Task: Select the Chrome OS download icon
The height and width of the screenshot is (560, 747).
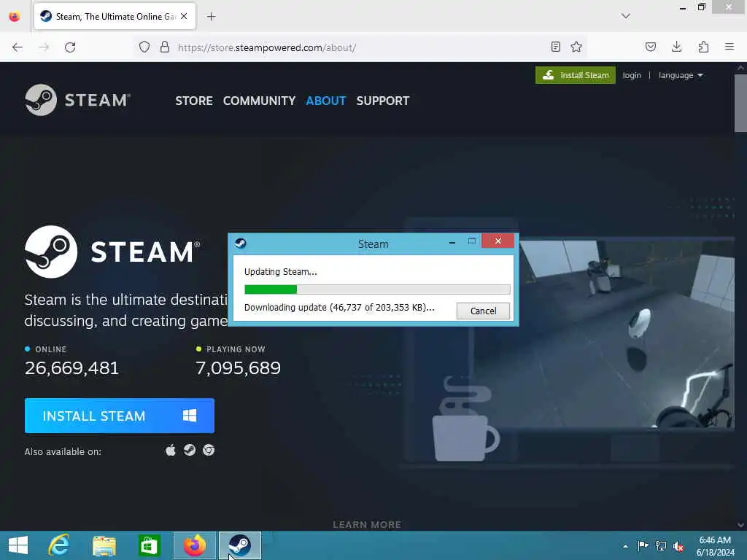Action: click(x=209, y=450)
